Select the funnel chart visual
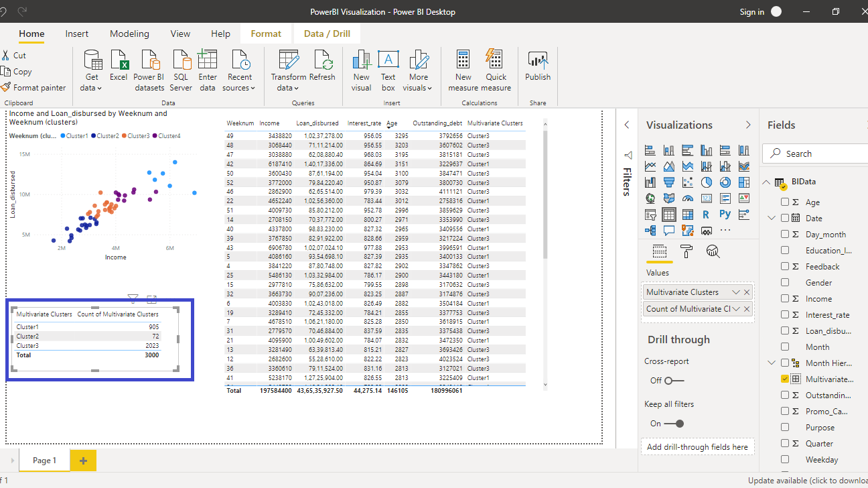Screen dimensions: 868x488 pyautogui.click(x=669, y=182)
